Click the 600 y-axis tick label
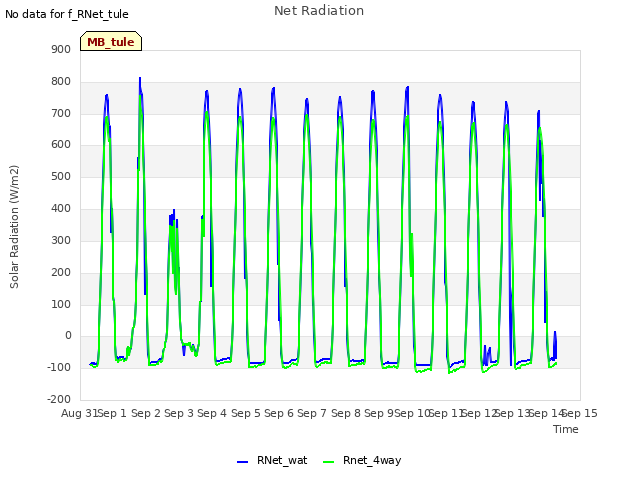This screenshot has height=480, width=640. pyautogui.click(x=61, y=144)
